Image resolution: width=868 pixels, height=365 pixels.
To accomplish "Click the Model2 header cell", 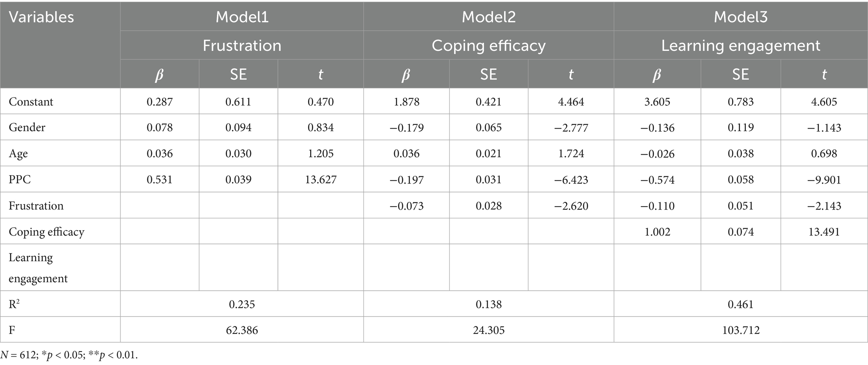I will 489,17.
